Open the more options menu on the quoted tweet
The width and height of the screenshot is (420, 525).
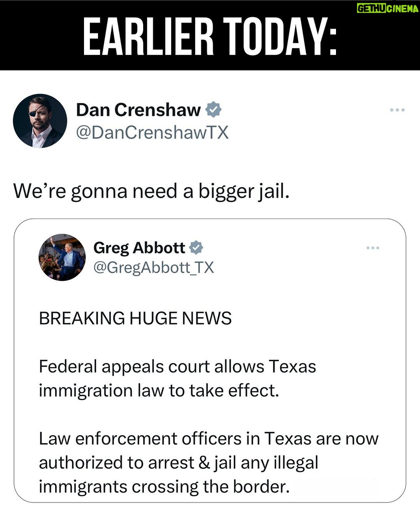373,248
